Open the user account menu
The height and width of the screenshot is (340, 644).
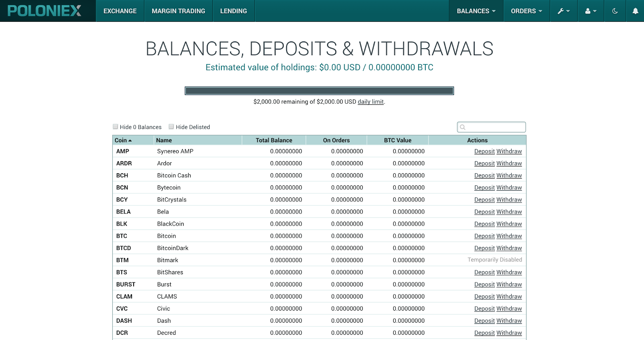591,11
